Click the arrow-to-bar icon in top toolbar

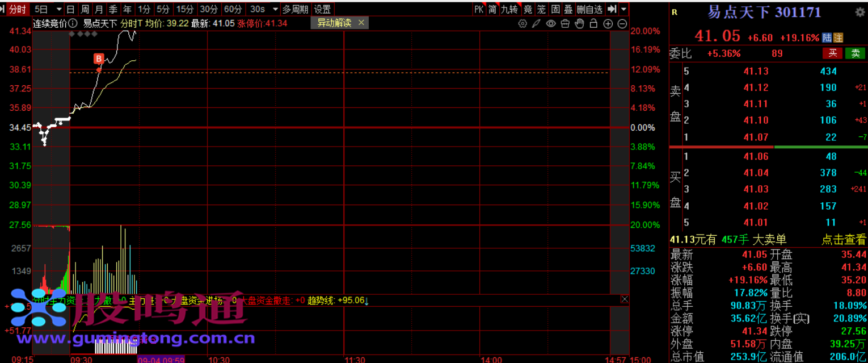612,9
